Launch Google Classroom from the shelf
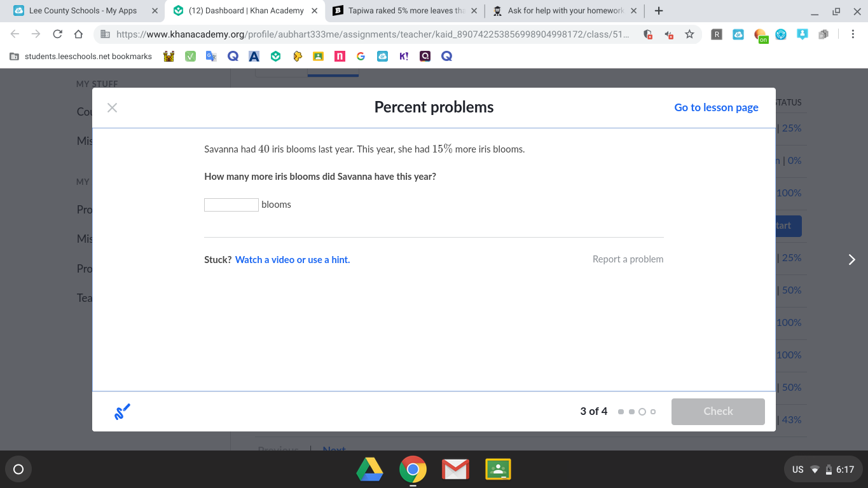Screen dimensions: 868x488 pos(498,470)
